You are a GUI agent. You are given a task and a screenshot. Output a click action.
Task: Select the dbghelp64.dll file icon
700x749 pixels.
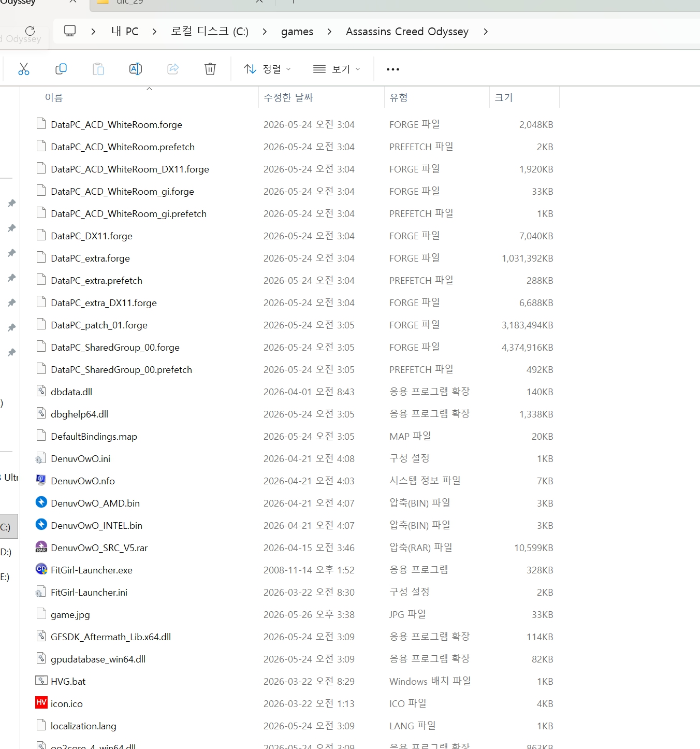tap(41, 413)
